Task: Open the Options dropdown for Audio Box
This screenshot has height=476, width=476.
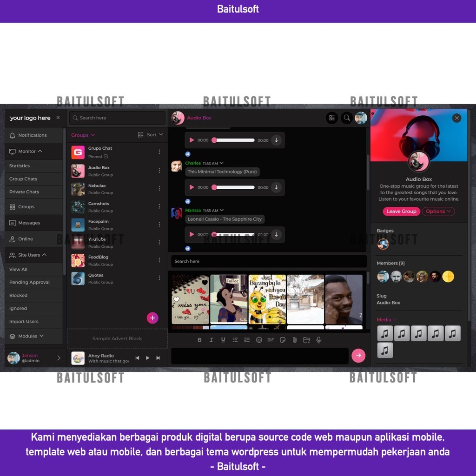Action: [438, 212]
